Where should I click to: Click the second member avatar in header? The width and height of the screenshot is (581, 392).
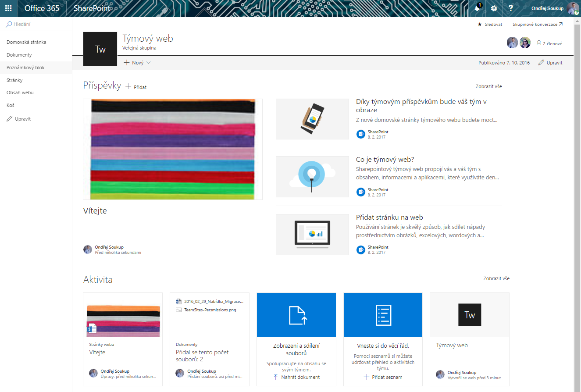point(525,43)
